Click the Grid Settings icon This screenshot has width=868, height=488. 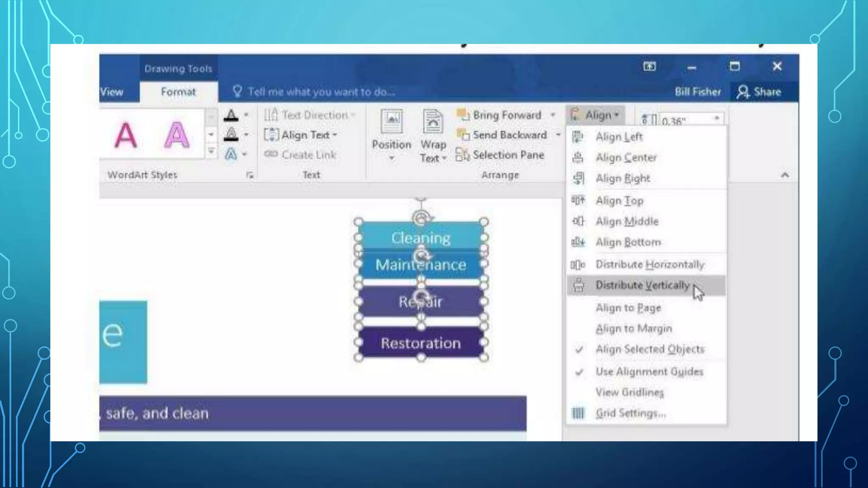tap(578, 413)
